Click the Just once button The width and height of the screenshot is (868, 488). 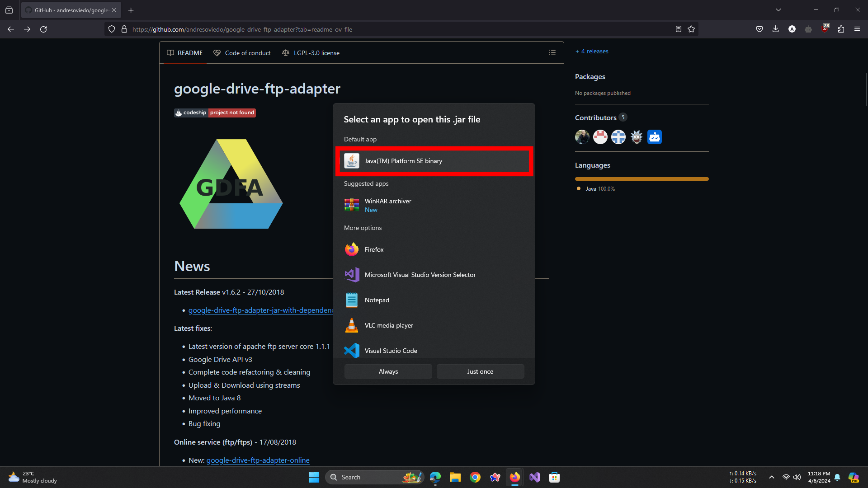point(480,371)
